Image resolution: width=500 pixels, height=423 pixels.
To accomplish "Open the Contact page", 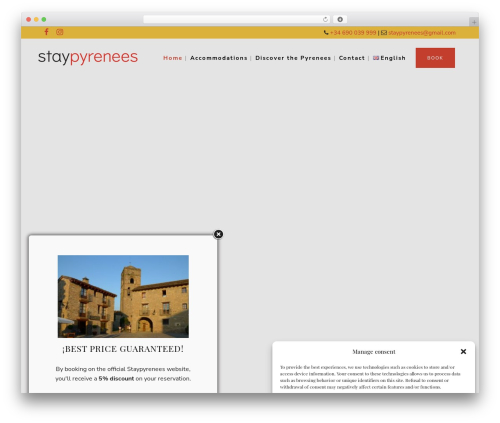I will (x=352, y=58).
